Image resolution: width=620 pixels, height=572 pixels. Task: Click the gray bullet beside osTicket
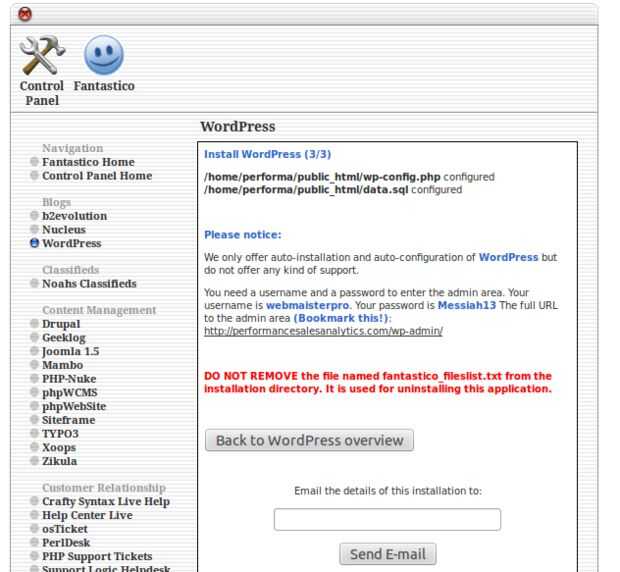[34, 529]
